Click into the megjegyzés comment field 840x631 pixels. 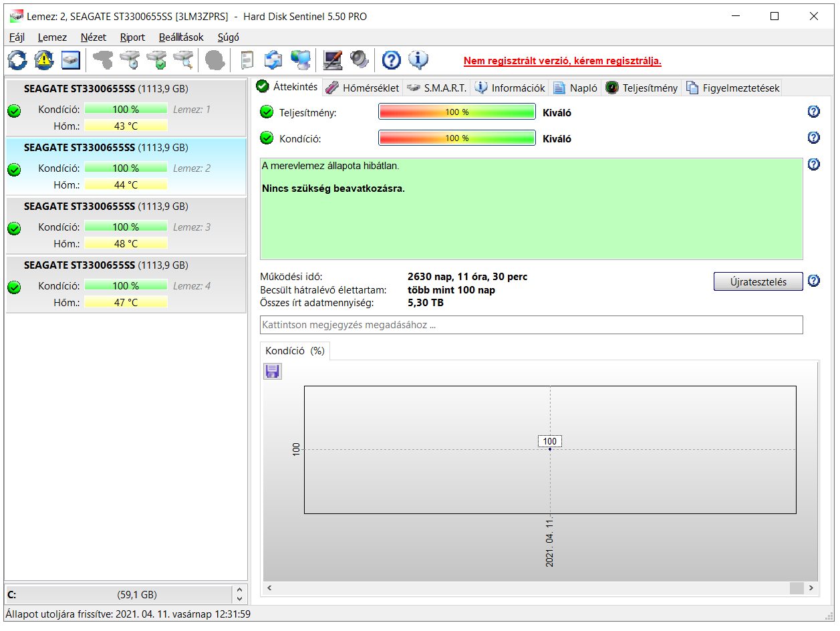531,325
